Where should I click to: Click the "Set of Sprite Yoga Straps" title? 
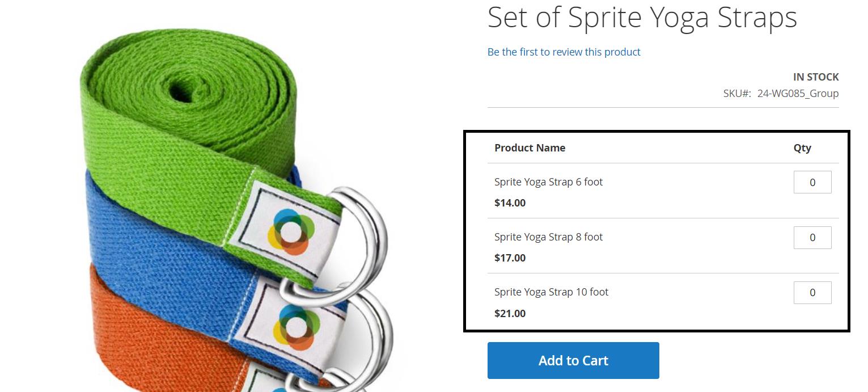coord(642,17)
